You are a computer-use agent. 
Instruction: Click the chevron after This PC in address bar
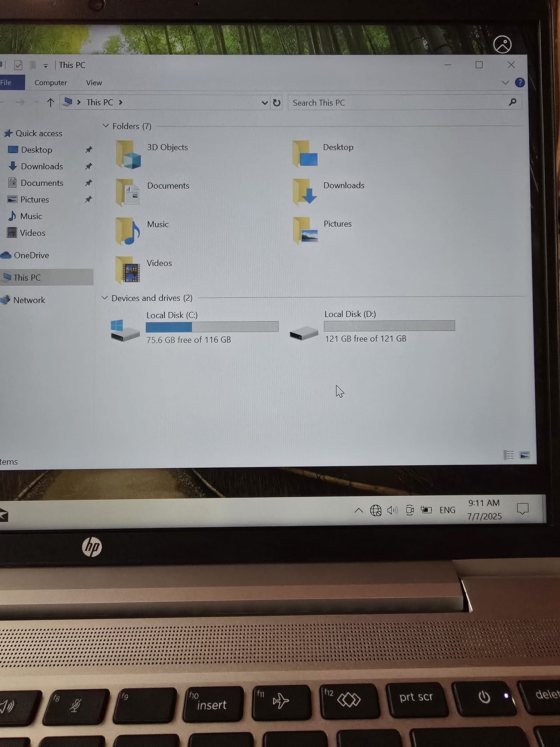pos(121,102)
